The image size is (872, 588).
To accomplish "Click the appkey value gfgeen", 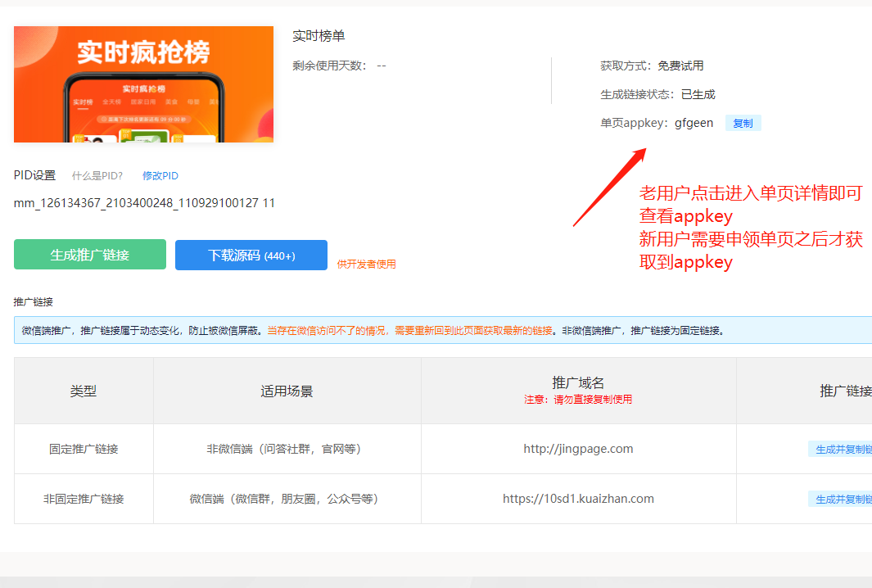I will 694,124.
